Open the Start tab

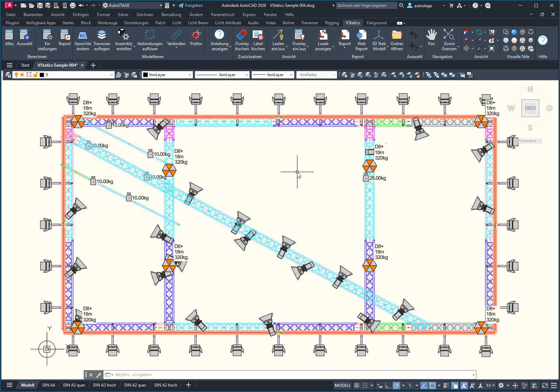pyautogui.click(x=25, y=65)
